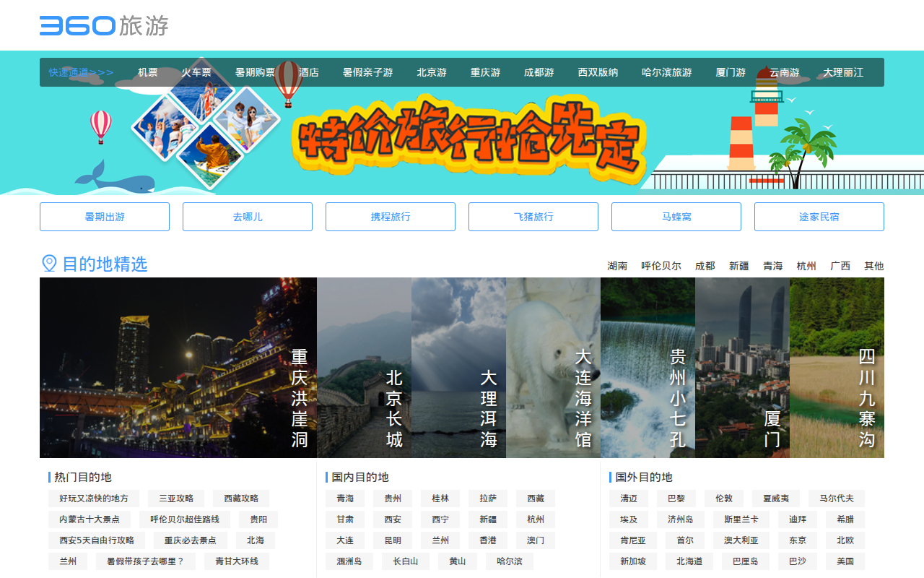Select the 新疆 destination tab

[738, 266]
